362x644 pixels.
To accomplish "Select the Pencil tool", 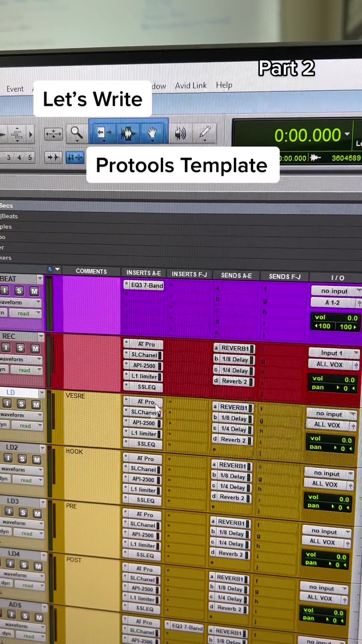I will click(204, 133).
